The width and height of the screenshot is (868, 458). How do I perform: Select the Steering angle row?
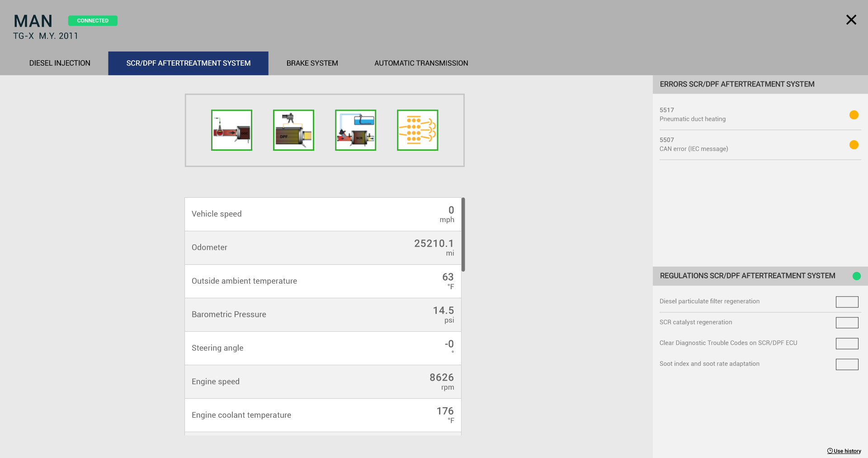click(x=323, y=348)
